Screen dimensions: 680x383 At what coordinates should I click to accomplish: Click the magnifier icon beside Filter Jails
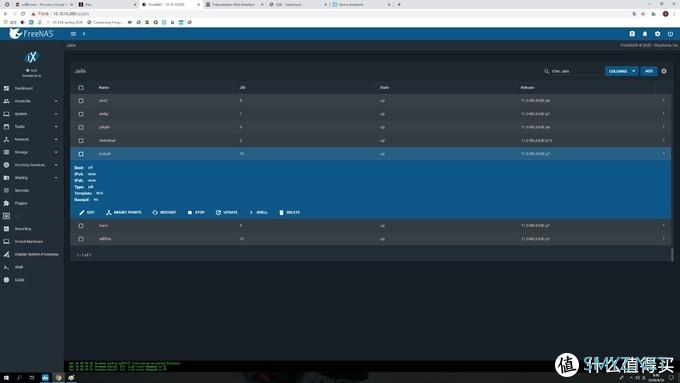(x=546, y=71)
